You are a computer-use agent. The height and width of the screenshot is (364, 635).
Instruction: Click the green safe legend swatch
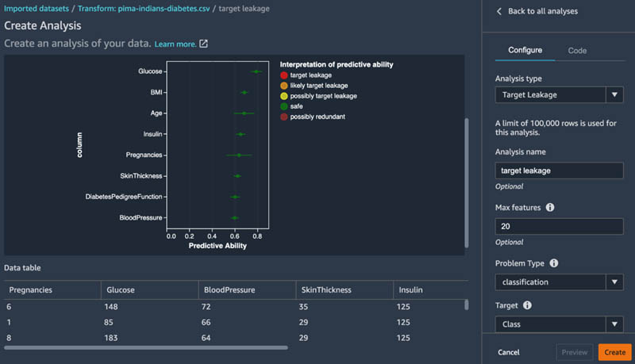pos(284,106)
